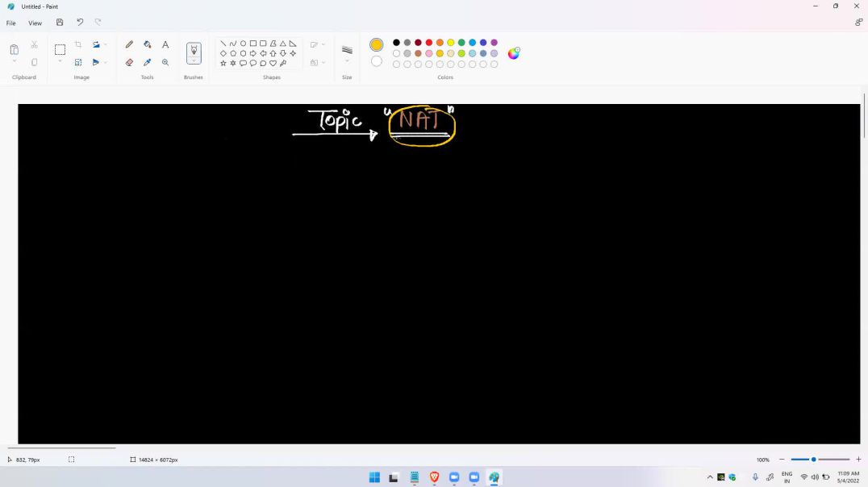The width and height of the screenshot is (868, 487).
Task: Select Color 2 white swatch
Action: point(377,61)
